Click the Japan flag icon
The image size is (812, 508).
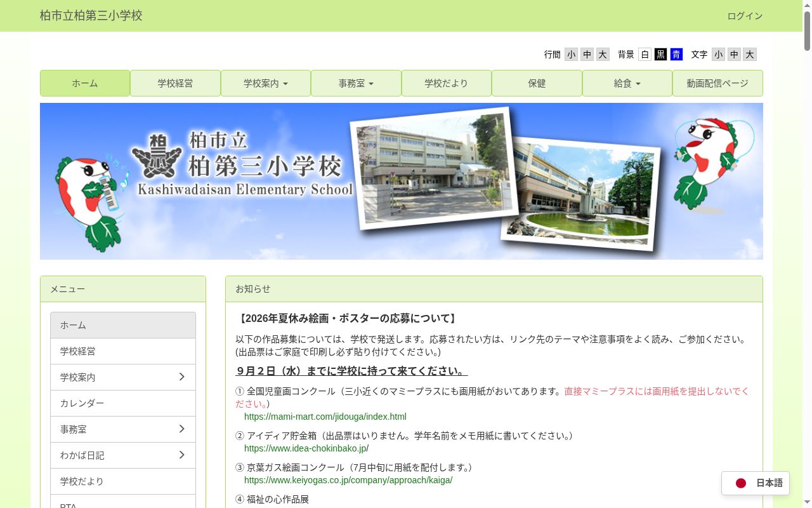(741, 483)
